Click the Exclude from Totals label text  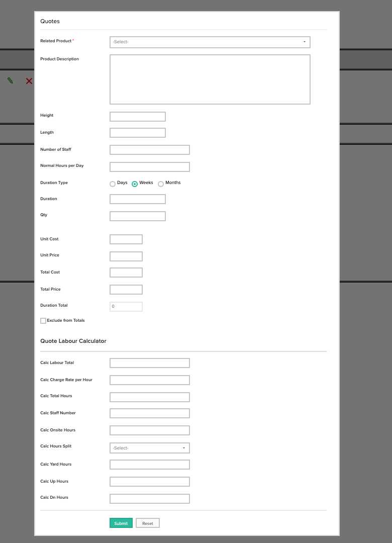coord(66,320)
